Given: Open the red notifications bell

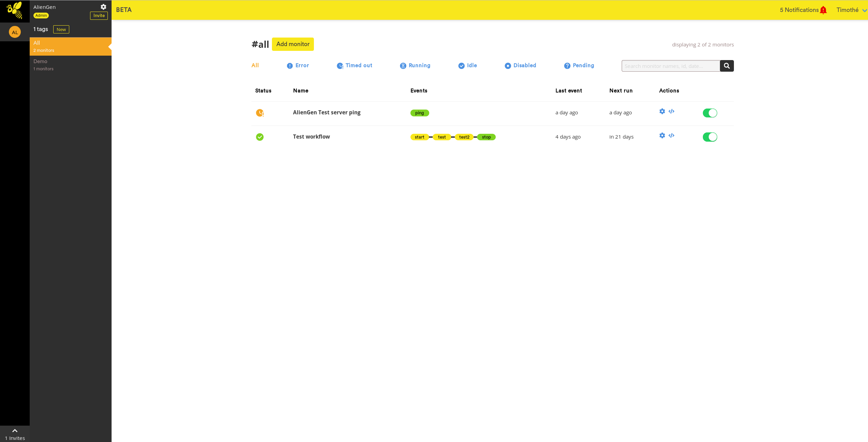Looking at the screenshot, I should tap(823, 10).
